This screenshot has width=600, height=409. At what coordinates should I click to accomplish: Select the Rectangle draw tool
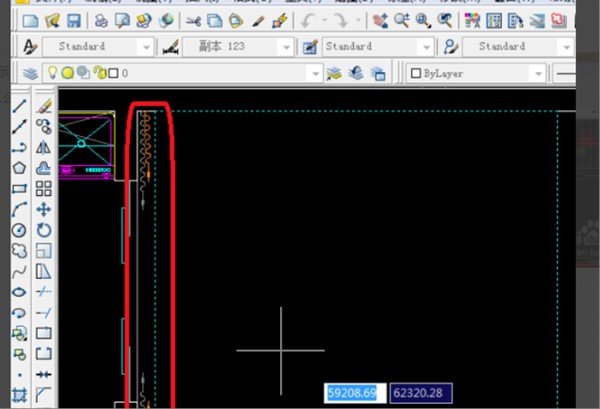click(19, 188)
